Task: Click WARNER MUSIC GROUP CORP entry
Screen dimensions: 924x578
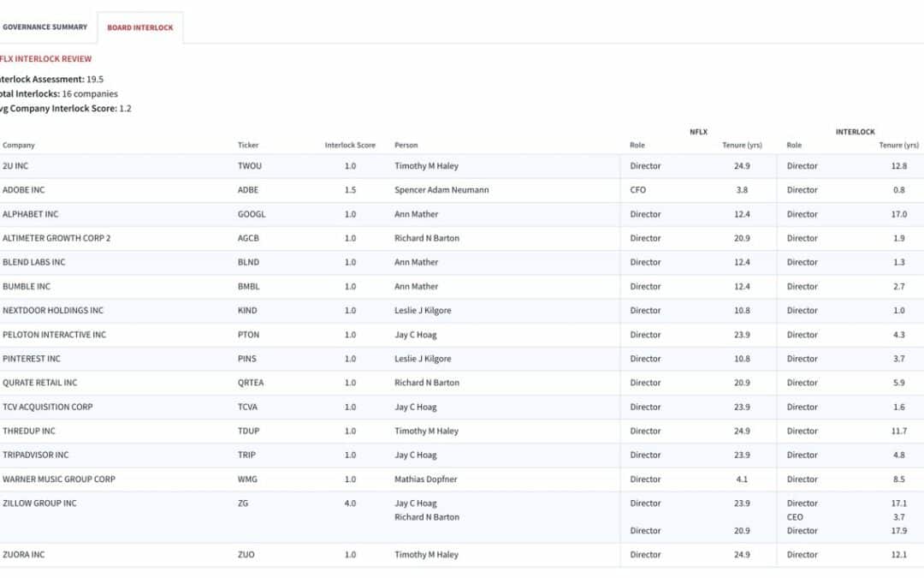Action: (59, 480)
